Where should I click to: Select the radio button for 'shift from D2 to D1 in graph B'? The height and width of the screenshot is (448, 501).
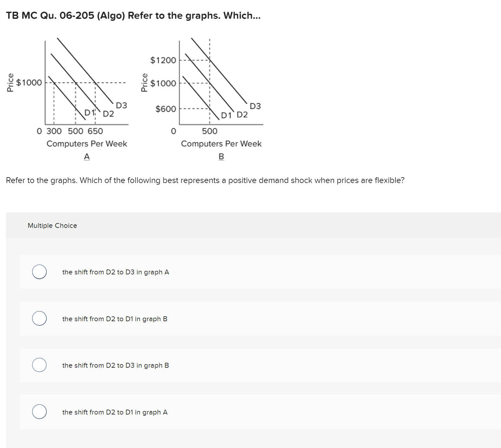[x=39, y=319]
